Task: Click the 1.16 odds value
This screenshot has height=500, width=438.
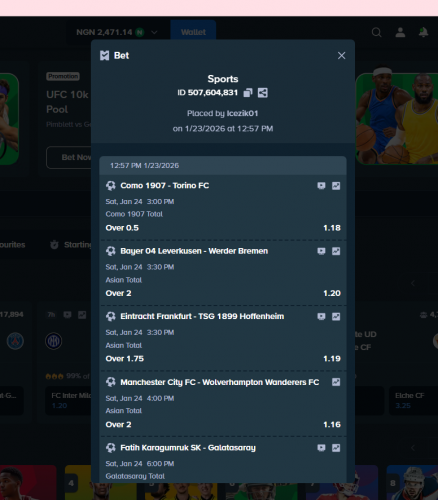Action: click(332, 424)
